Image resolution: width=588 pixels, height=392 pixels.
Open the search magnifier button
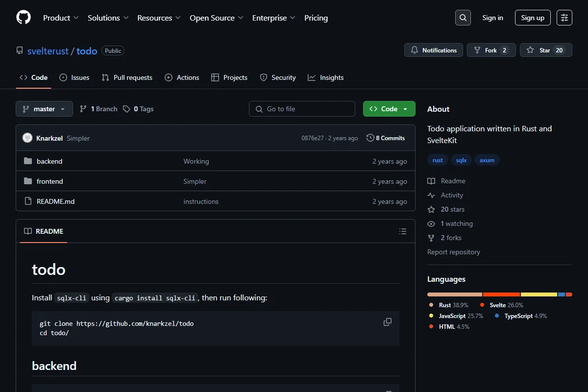pos(463,18)
